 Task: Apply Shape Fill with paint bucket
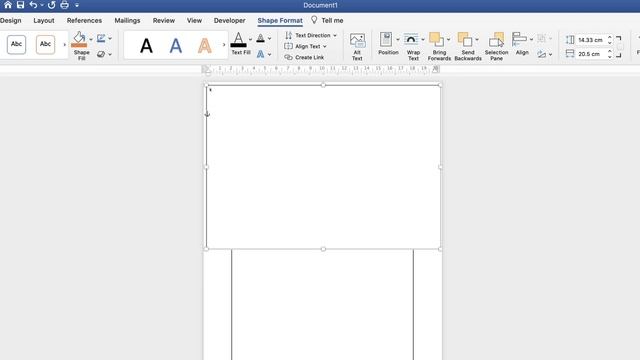coord(80,40)
